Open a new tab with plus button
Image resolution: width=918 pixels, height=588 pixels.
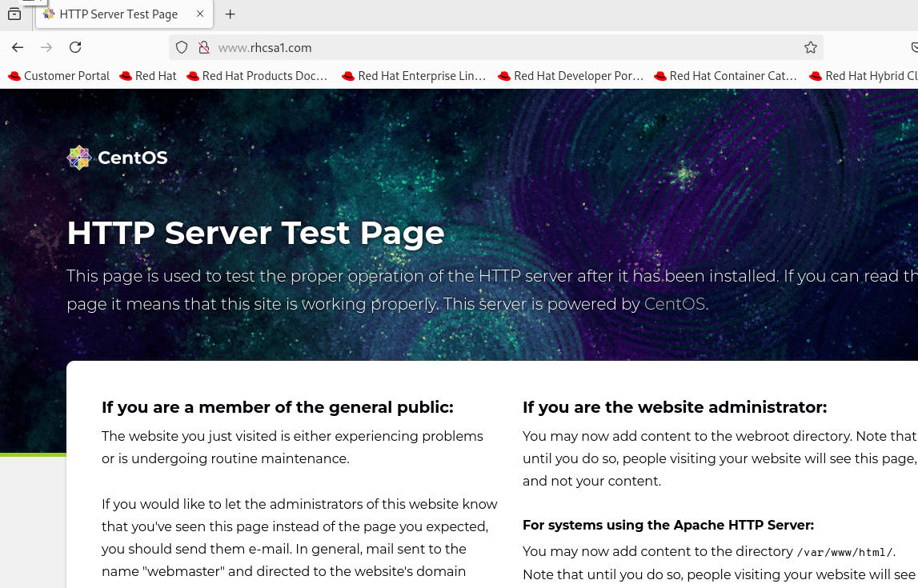(x=230, y=14)
